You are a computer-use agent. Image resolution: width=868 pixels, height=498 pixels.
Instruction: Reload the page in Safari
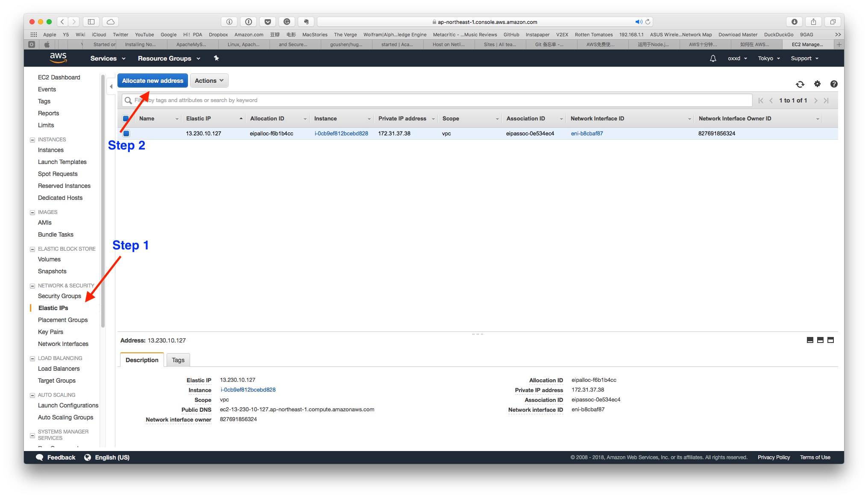click(x=648, y=22)
